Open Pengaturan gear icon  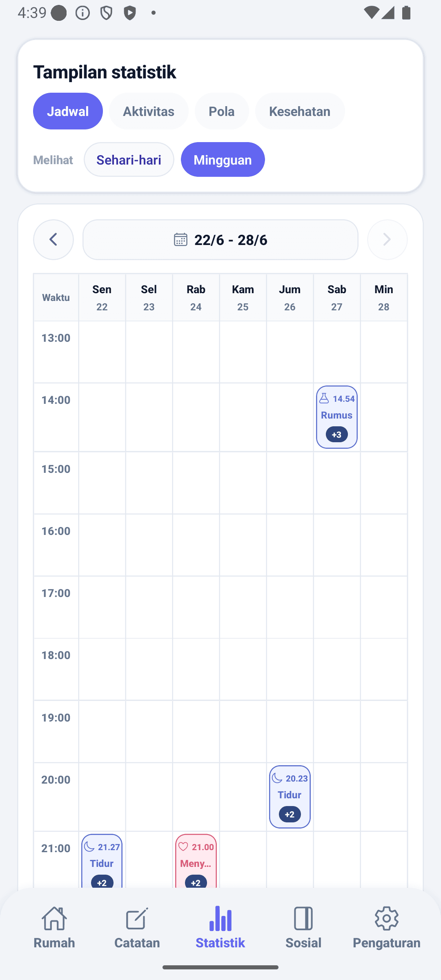[387, 919]
